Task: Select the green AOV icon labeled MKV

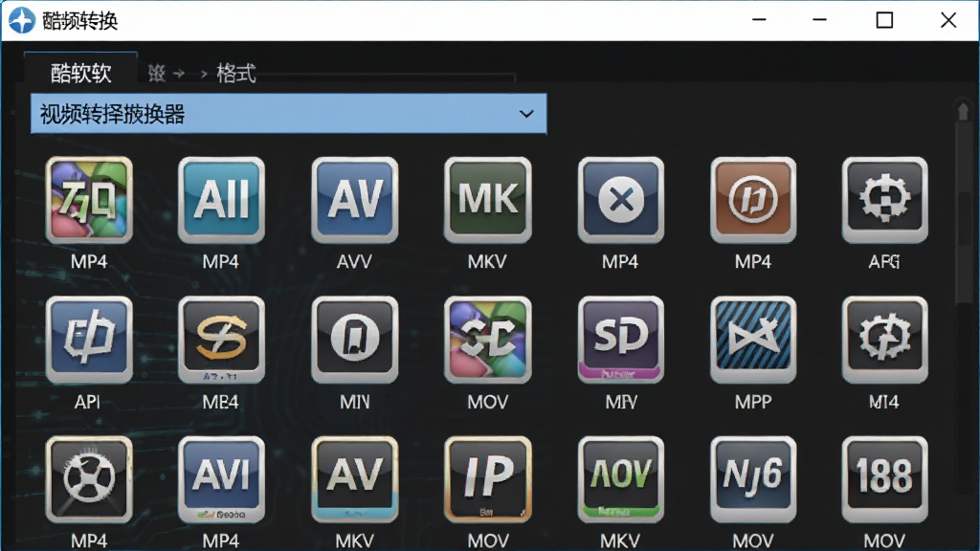Action: click(x=620, y=479)
